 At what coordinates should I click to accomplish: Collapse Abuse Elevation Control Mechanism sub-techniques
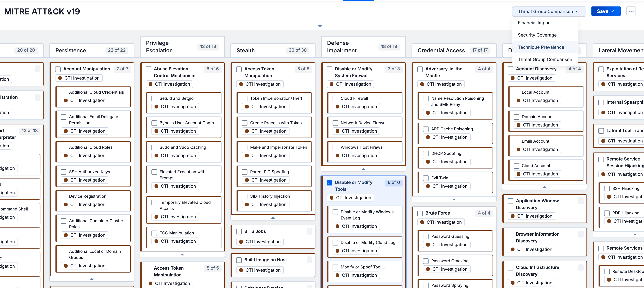pos(182,254)
